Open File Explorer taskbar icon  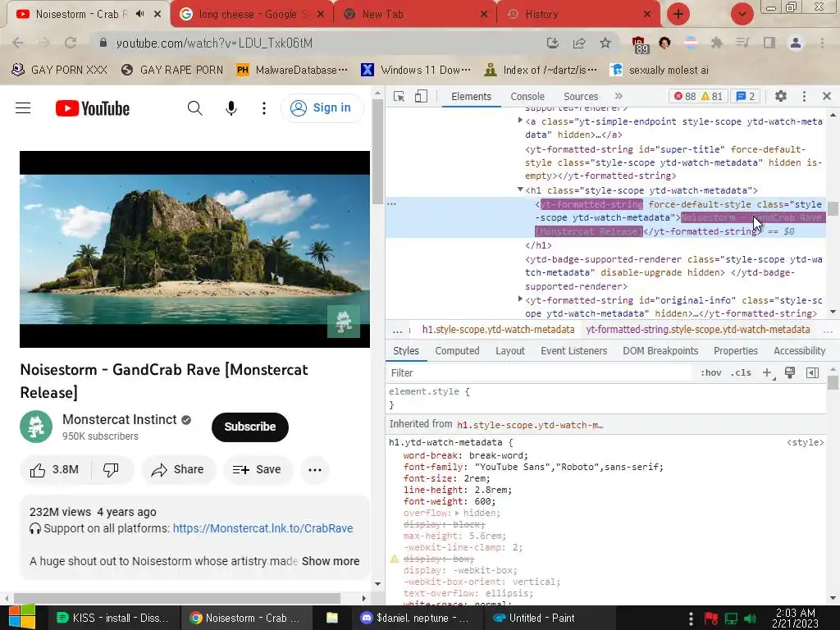click(x=332, y=618)
